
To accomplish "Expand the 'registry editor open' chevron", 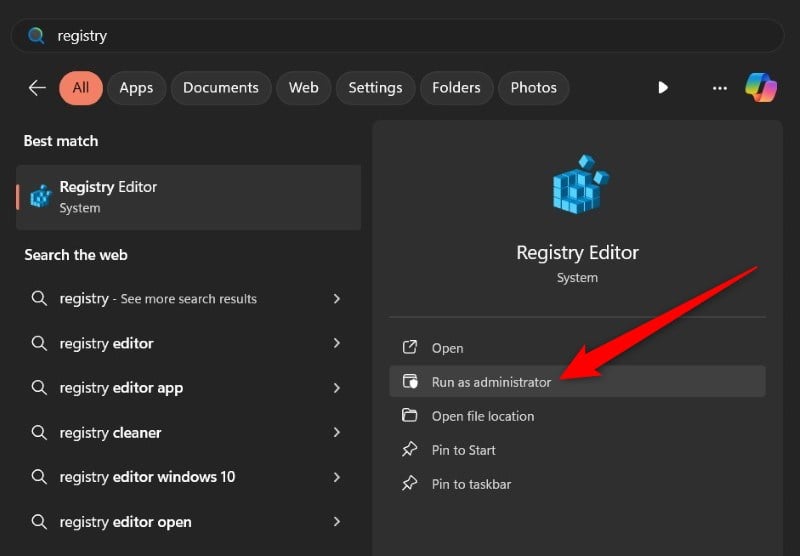I will [x=337, y=521].
